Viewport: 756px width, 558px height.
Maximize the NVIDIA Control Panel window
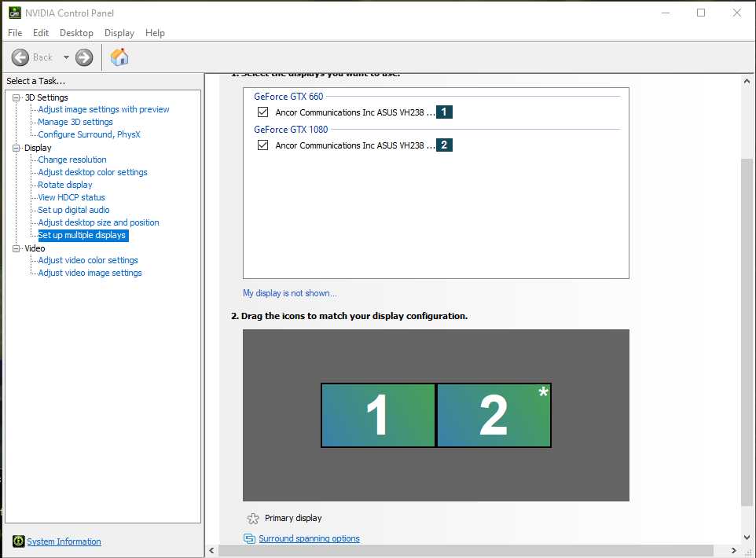[x=701, y=13]
